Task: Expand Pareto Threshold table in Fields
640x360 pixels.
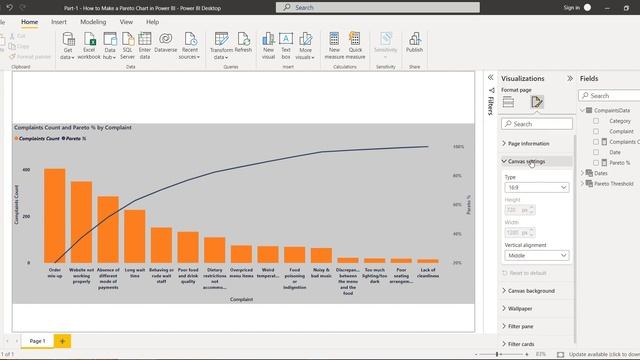Action: [582, 184]
